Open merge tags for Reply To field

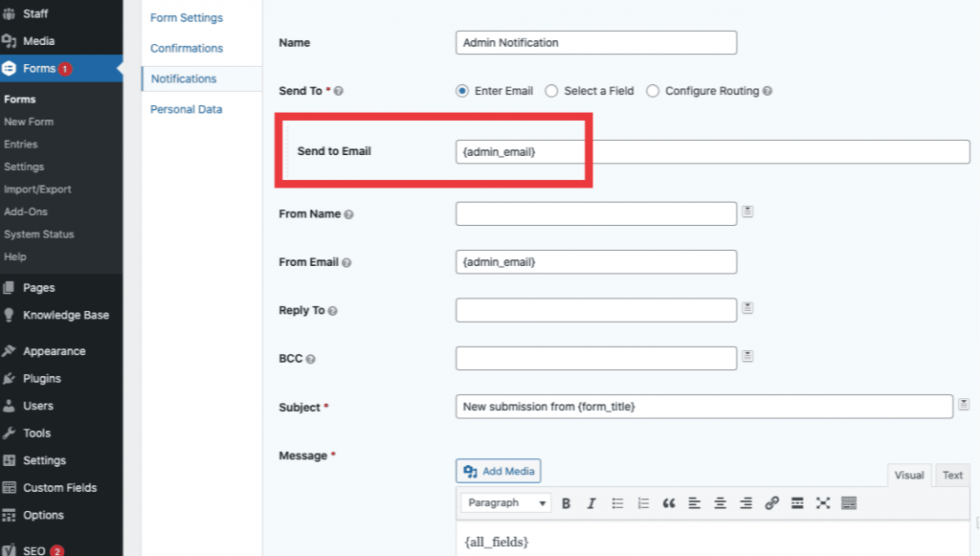coord(747,308)
